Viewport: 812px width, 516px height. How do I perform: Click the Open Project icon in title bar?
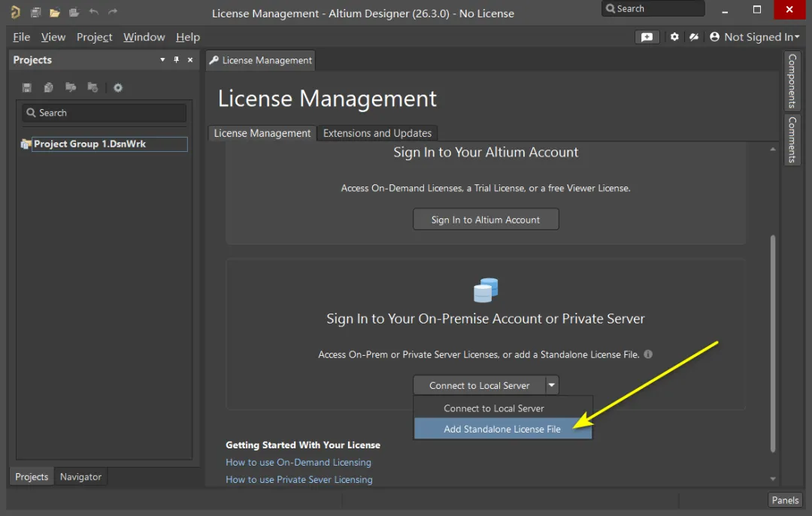(x=74, y=12)
